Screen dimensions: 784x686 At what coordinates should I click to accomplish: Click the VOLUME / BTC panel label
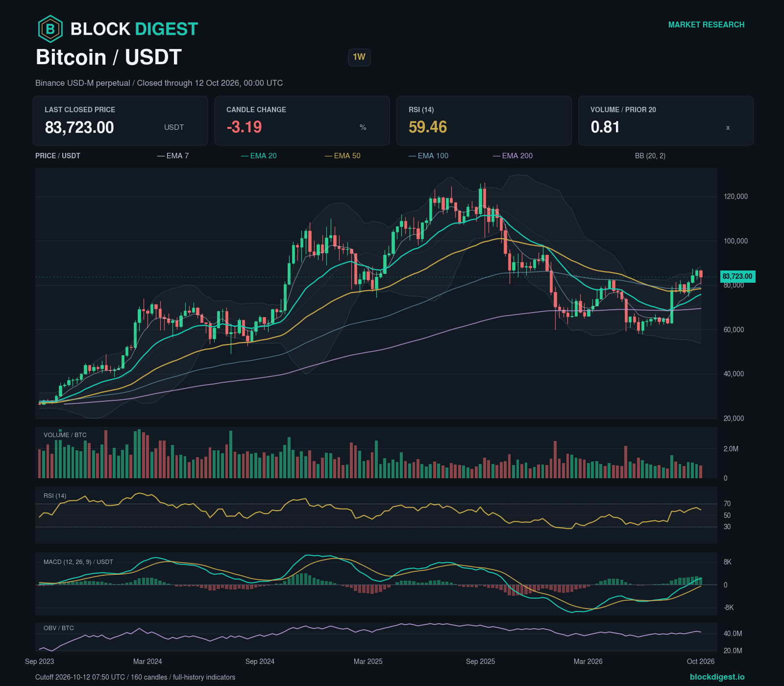point(65,435)
